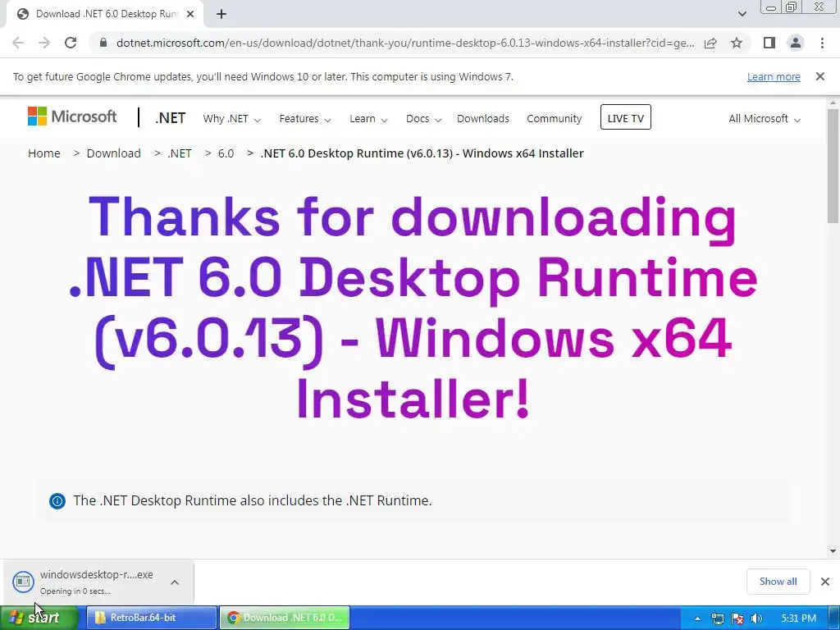The image size is (840, 630).
Task: Show hidden tray icons arrow
Action: pos(697,619)
